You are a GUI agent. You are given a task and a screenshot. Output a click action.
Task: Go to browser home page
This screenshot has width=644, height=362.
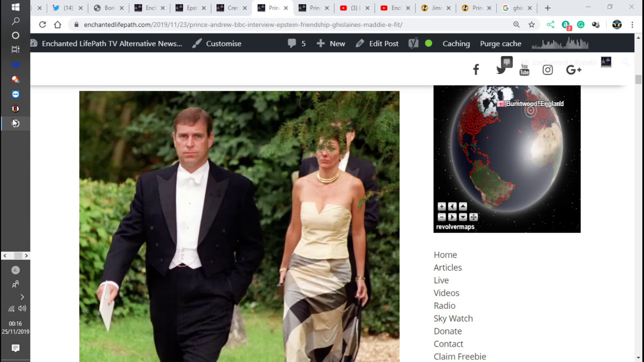pyautogui.click(x=58, y=25)
